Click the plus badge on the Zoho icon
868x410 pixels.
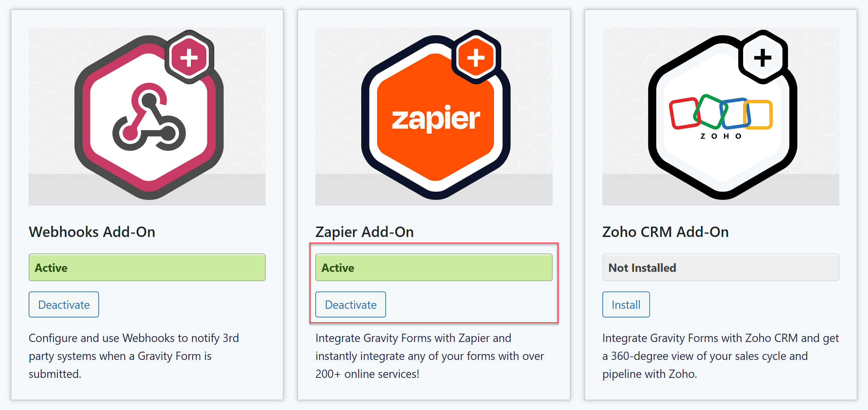point(762,57)
